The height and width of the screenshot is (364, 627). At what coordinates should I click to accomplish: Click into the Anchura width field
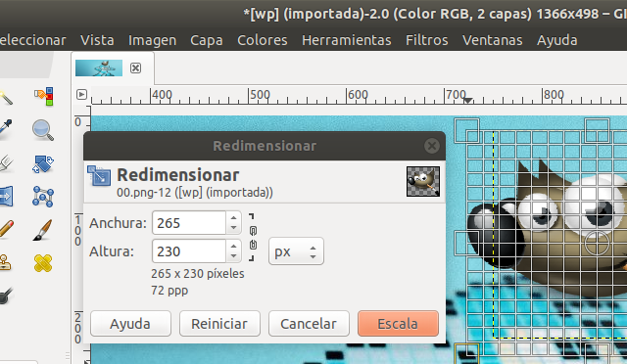pos(189,223)
